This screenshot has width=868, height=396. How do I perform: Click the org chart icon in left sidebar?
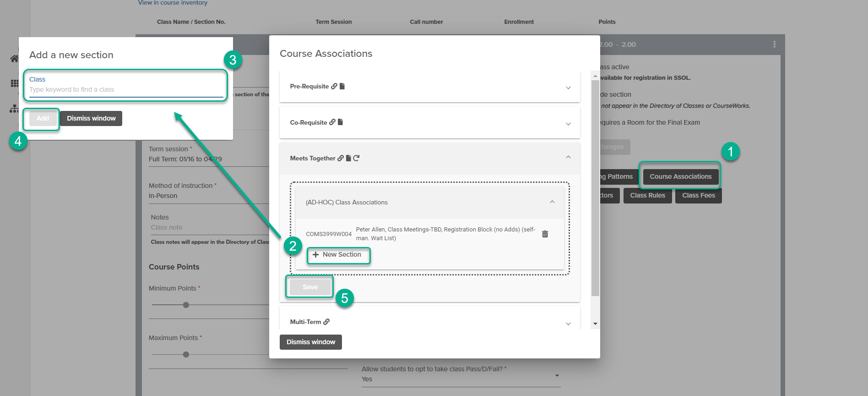point(14,109)
